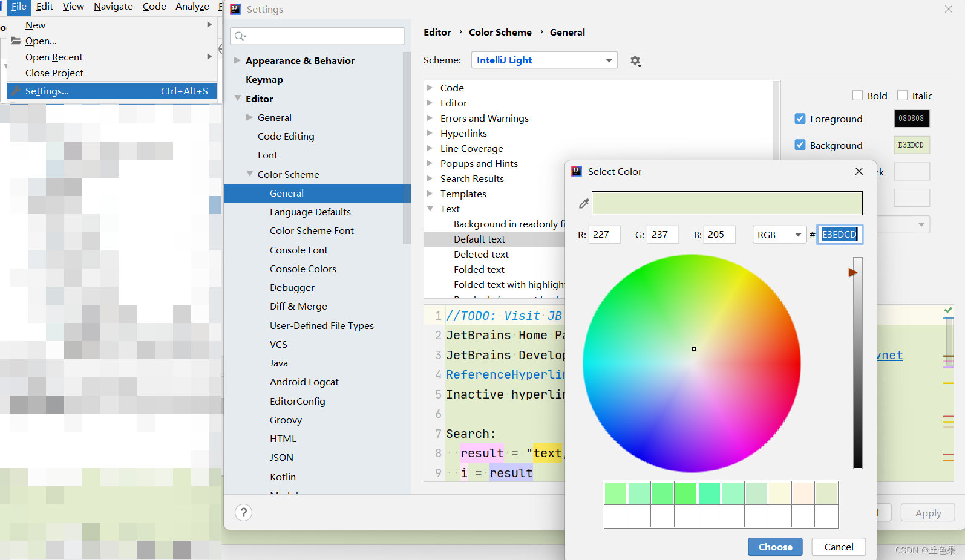Select Folded text option
This screenshot has height=560, width=965.
[479, 270]
